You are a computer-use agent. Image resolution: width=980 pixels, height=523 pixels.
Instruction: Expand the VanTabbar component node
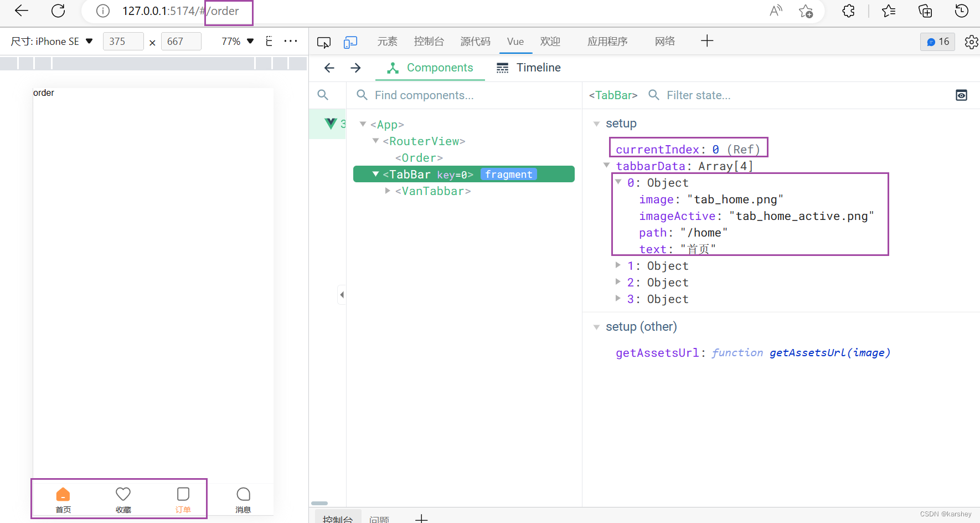click(388, 191)
